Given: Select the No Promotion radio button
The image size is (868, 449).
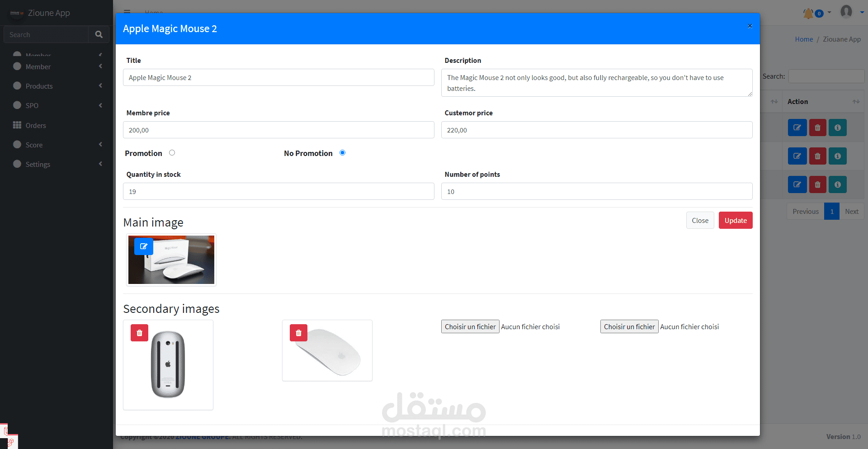Looking at the screenshot, I should [342, 153].
